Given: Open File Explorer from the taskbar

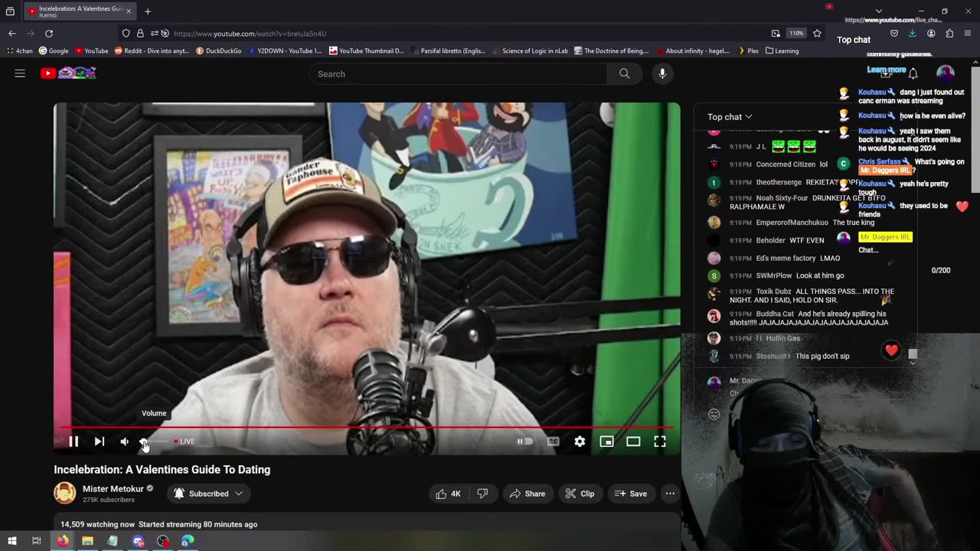Looking at the screenshot, I should (x=87, y=540).
